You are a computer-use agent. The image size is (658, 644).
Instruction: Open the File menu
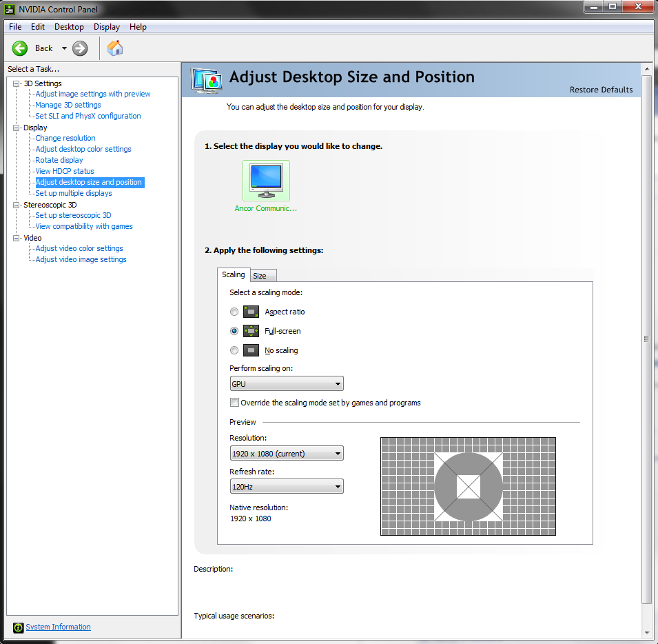[x=15, y=27]
